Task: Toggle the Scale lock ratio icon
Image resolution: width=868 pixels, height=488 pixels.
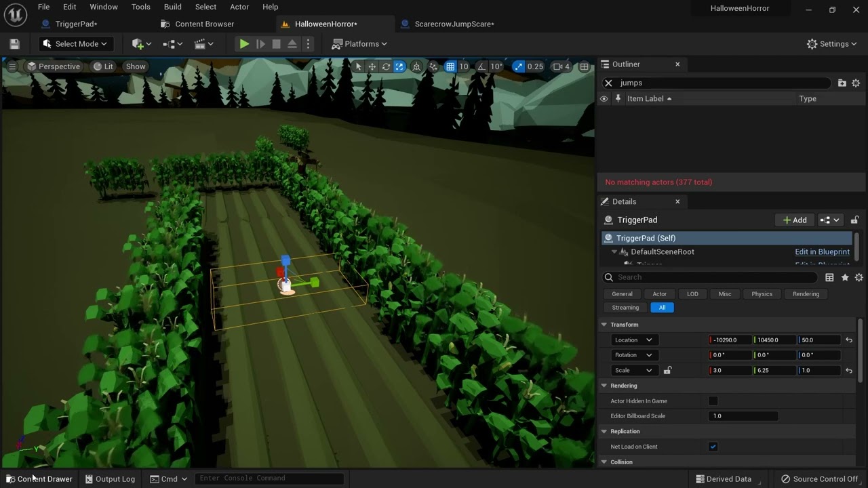Action: 667,371
